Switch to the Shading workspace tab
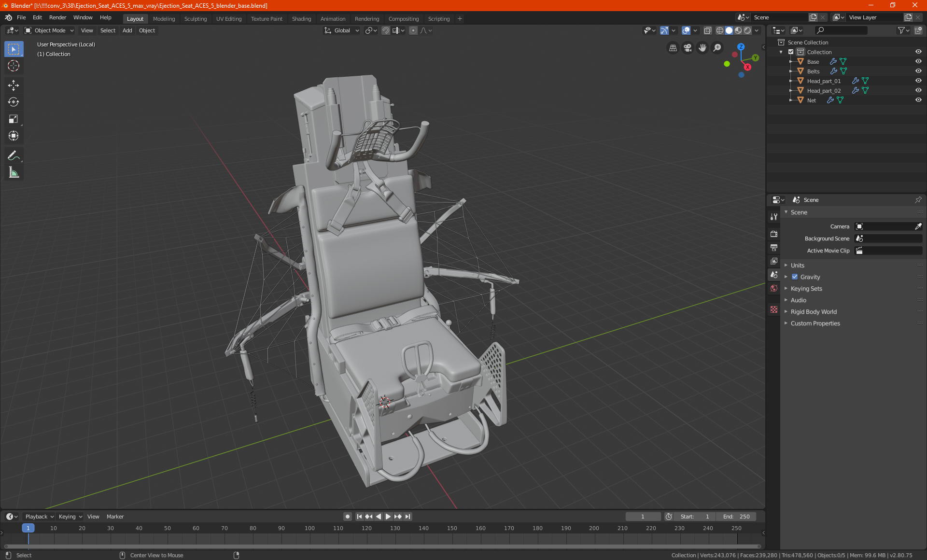 [x=301, y=19]
